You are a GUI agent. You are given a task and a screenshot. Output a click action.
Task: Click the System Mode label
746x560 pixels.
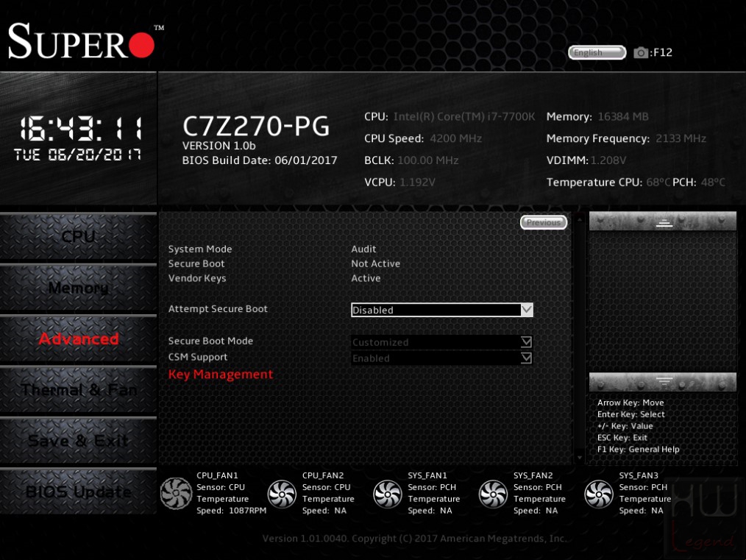point(200,249)
